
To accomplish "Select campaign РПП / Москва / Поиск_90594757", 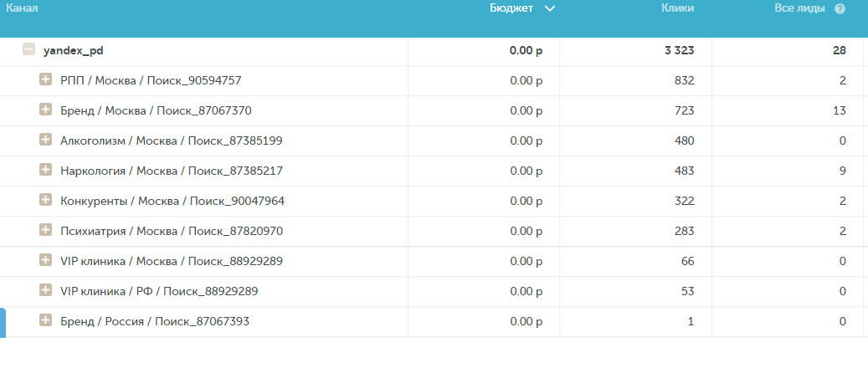I will pyautogui.click(x=151, y=81).
